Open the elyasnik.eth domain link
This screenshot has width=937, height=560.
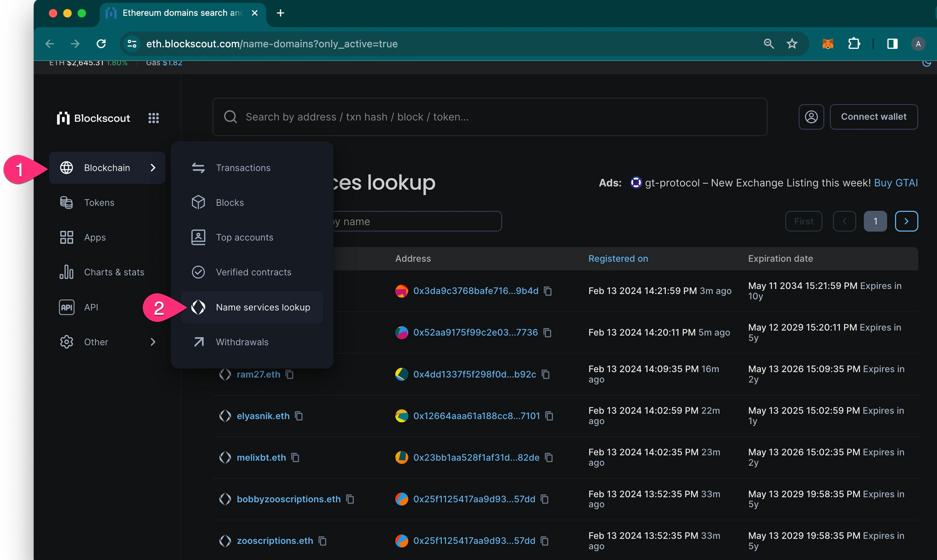pyautogui.click(x=263, y=416)
